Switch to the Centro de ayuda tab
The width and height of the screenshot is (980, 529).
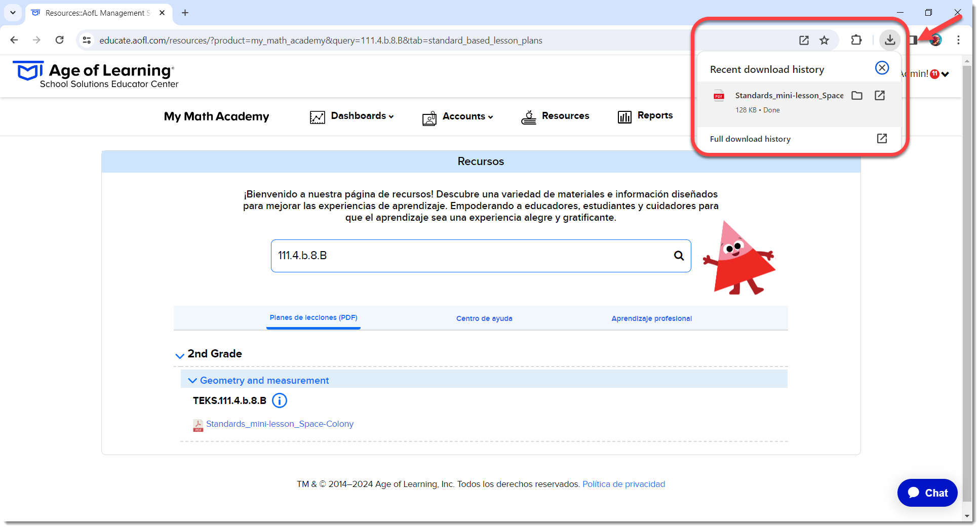coord(484,318)
